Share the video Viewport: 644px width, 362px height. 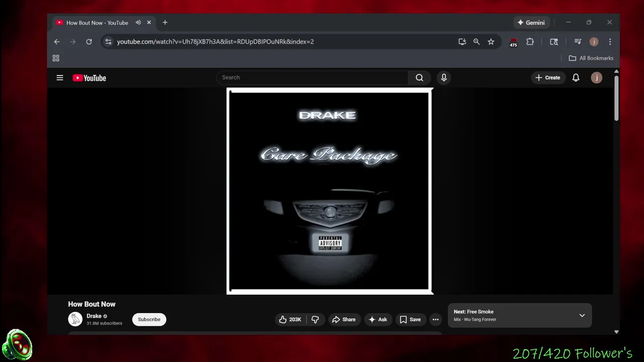[x=344, y=319]
